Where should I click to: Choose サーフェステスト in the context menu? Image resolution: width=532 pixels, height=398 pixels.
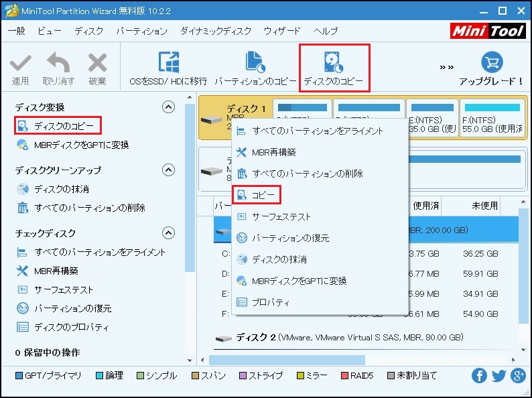pos(320,216)
